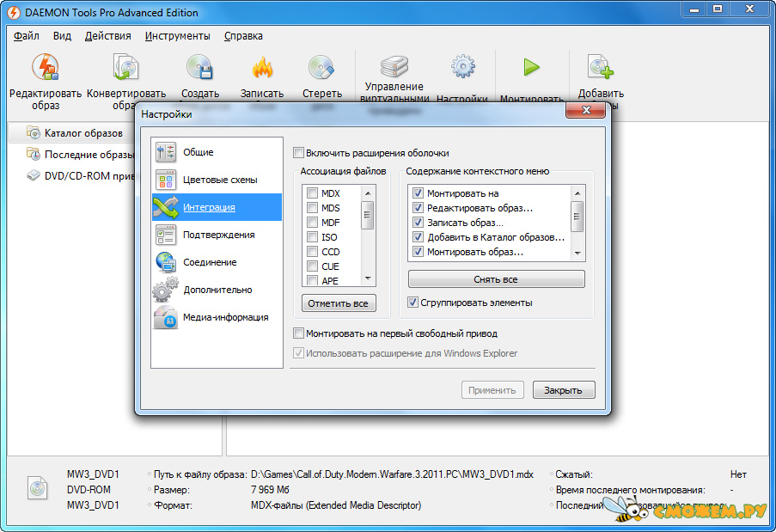Open the Вид menu
This screenshot has width=776, height=532.
coord(63,35)
